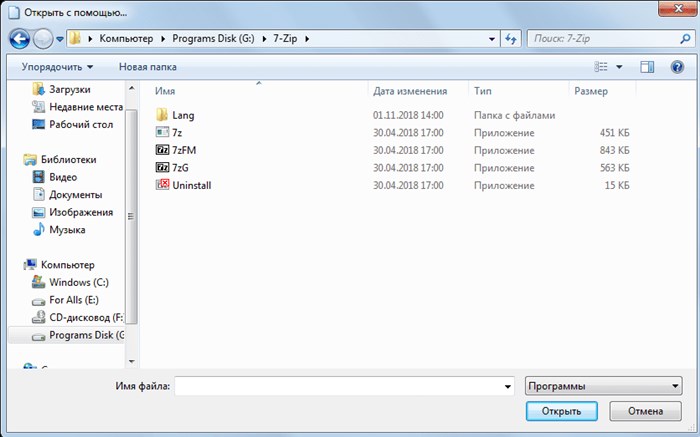Close the 'Открыть с помощью' dialog
The width and height of the screenshot is (700, 437).
(x=678, y=8)
